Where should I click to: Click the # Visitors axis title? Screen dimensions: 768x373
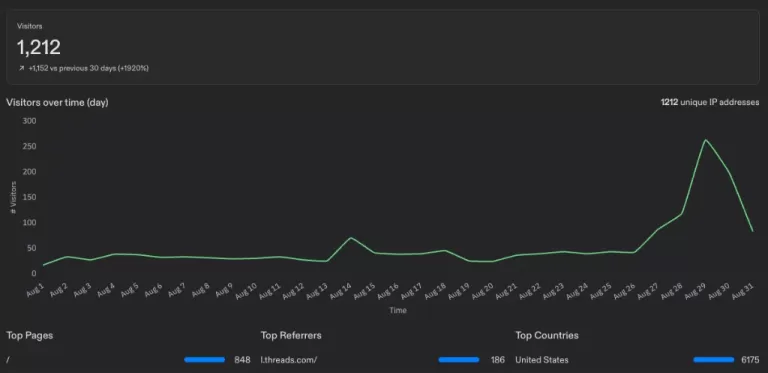(x=14, y=197)
